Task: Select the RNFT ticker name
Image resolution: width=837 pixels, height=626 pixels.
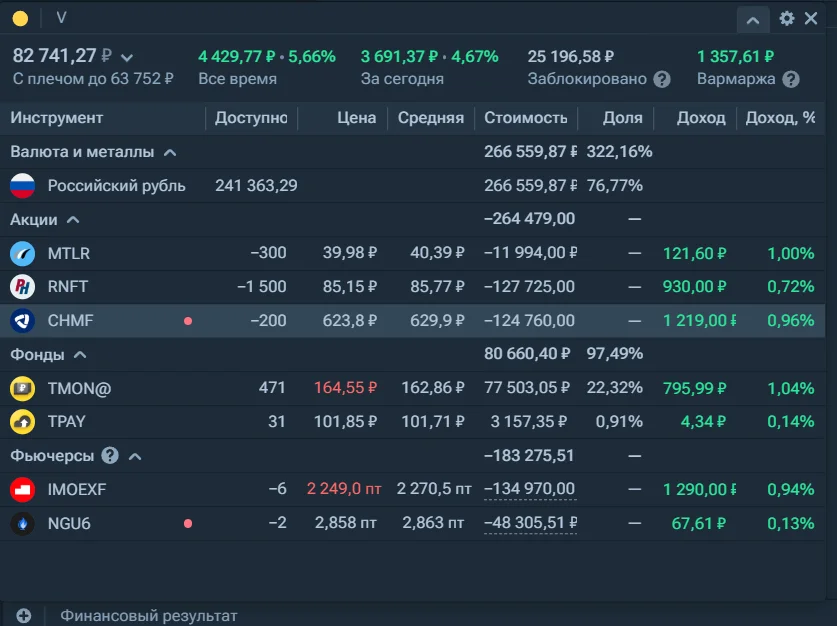Action: pos(67,287)
